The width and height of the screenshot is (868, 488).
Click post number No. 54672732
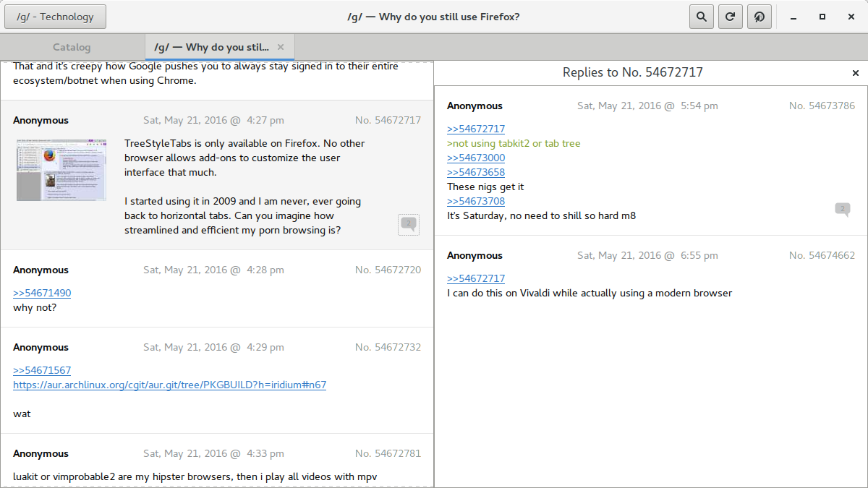(x=388, y=347)
